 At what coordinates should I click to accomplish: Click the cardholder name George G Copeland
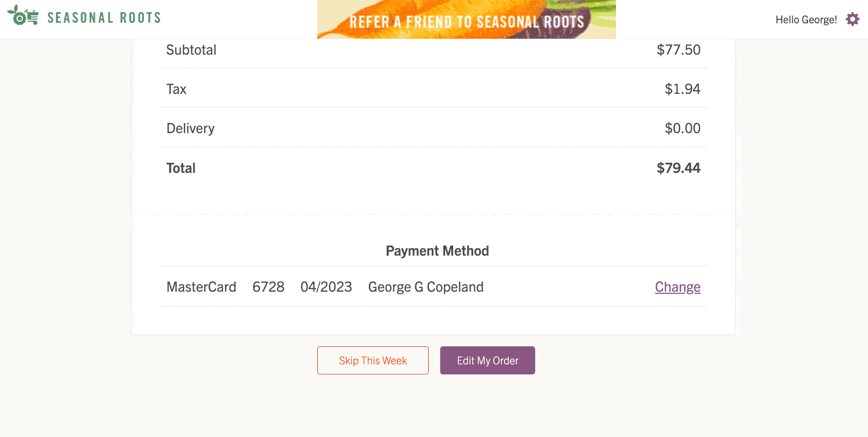coord(426,287)
